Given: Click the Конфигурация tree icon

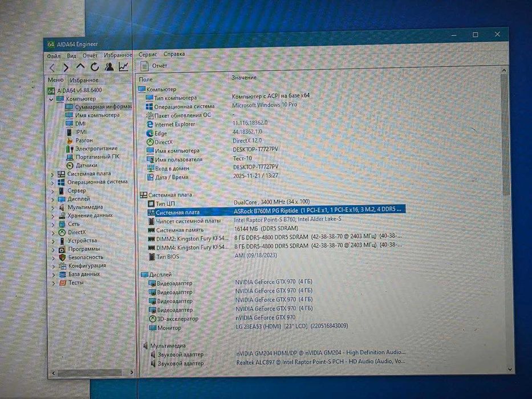Looking at the screenshot, I should 62,266.
